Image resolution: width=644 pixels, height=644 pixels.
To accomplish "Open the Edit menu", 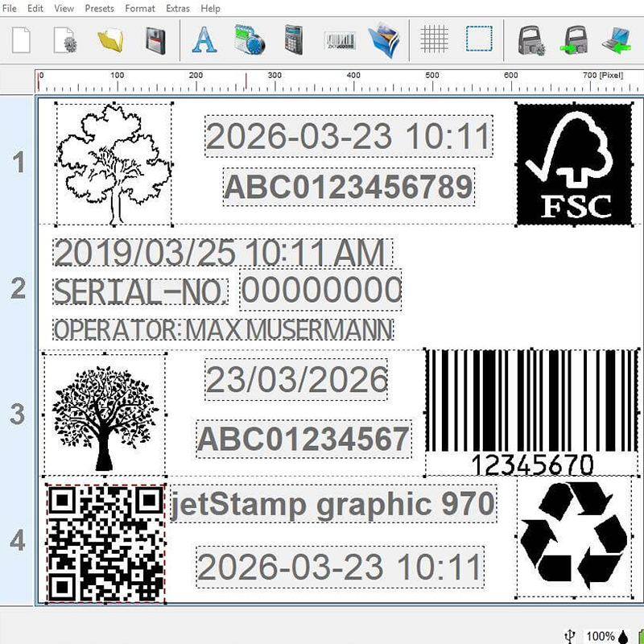I will coord(35,8).
